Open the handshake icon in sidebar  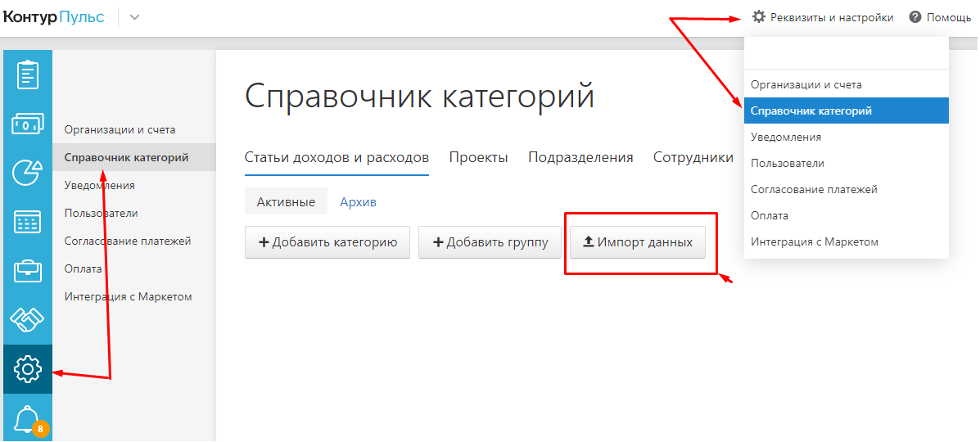[28, 320]
